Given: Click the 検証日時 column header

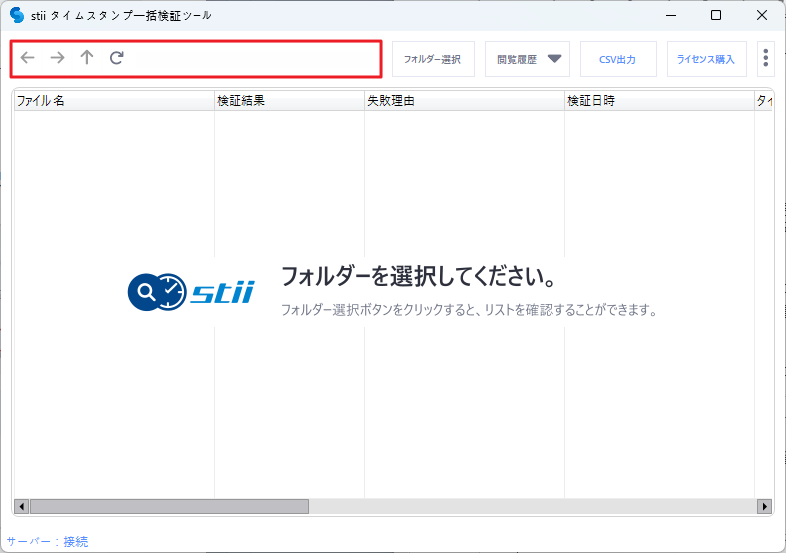Looking at the screenshot, I should [658, 101].
